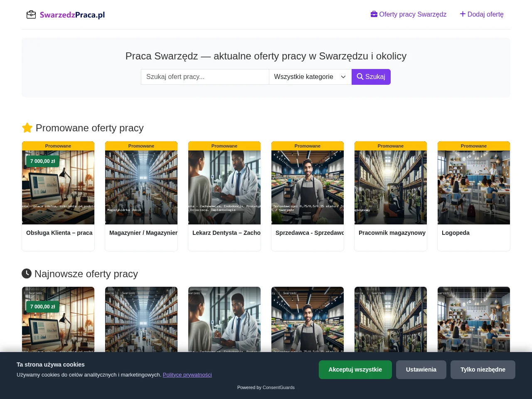Focus the Szukaj ofert pracy search field
Image resolution: width=532 pixels, height=399 pixels.
coord(205,77)
